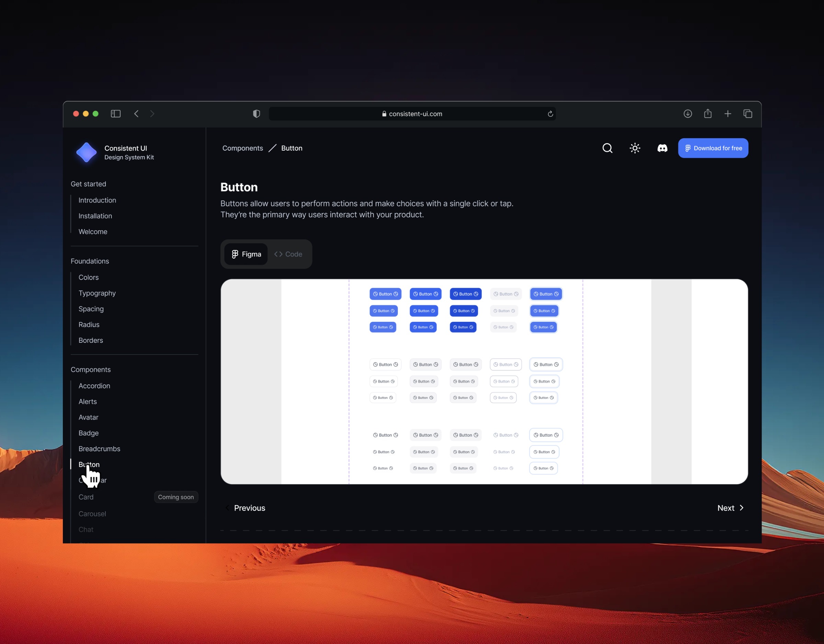The image size is (824, 644).
Task: Open a new tab with plus icon
Action: point(728,114)
